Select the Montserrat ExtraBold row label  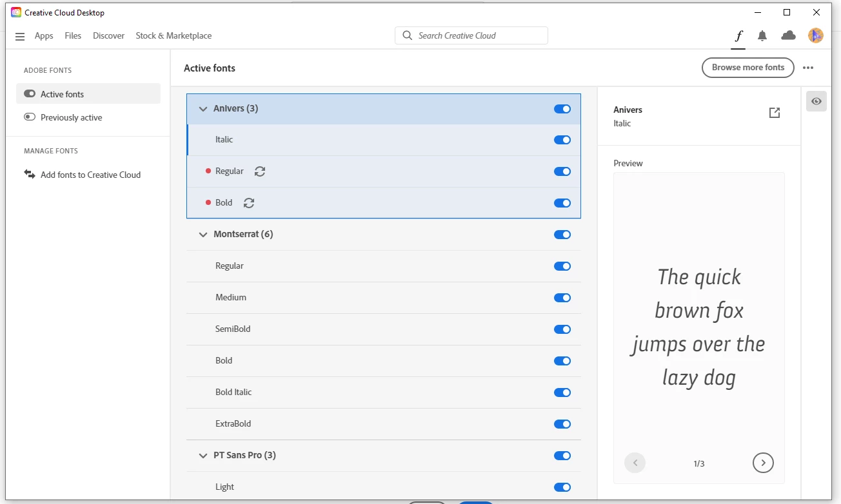(x=233, y=423)
